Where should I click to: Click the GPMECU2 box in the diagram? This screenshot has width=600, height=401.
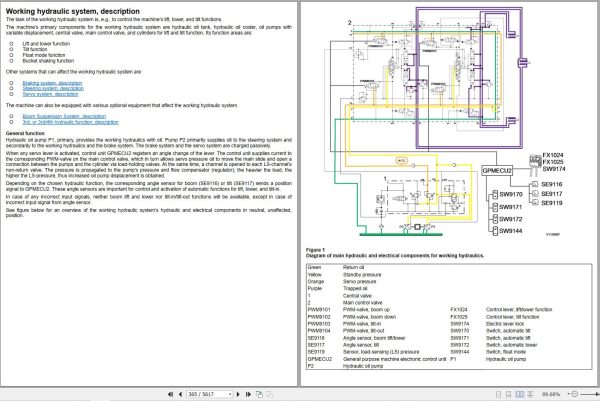coord(497,171)
